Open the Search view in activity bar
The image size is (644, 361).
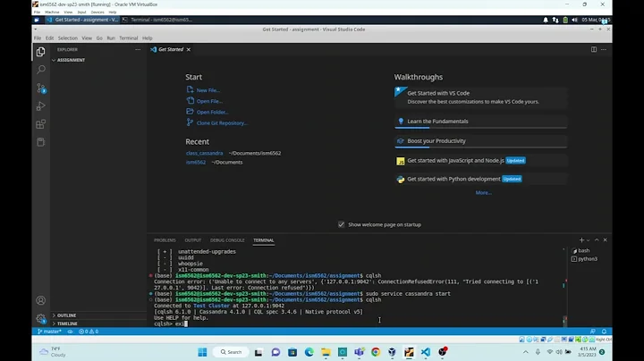[40, 70]
